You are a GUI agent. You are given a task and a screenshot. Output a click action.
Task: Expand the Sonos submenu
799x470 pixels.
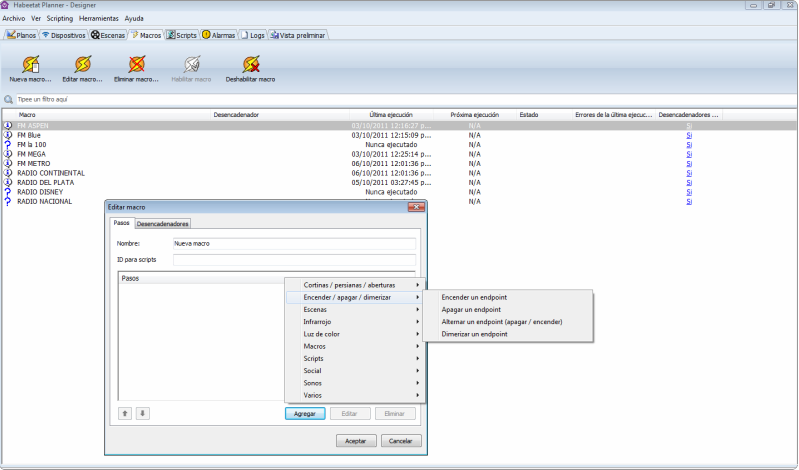point(355,383)
